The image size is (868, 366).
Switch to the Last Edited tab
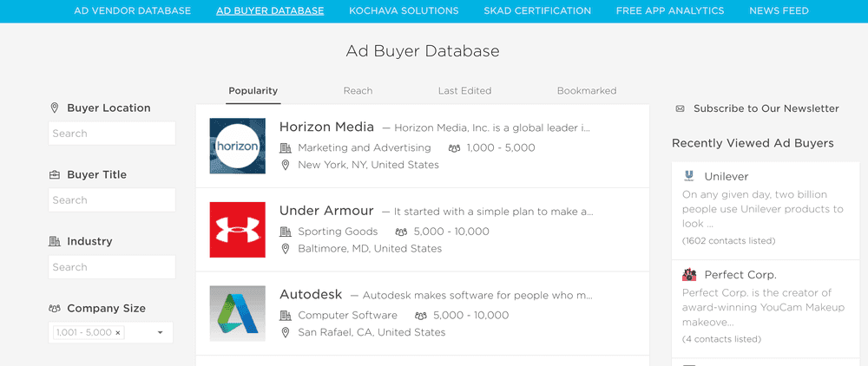click(x=464, y=91)
